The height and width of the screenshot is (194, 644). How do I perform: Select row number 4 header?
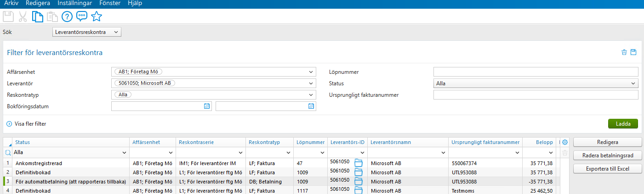[x=8, y=190]
